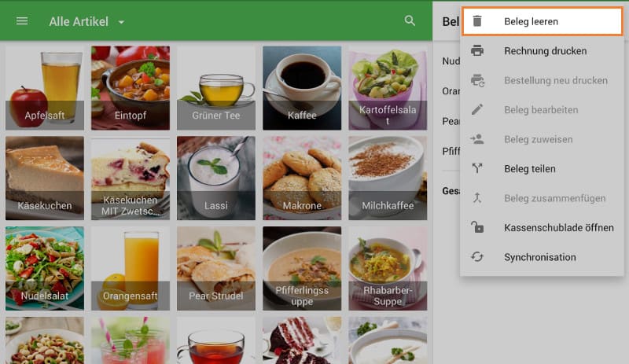
Task: Tap the Kaffee item tile
Action: (x=302, y=87)
